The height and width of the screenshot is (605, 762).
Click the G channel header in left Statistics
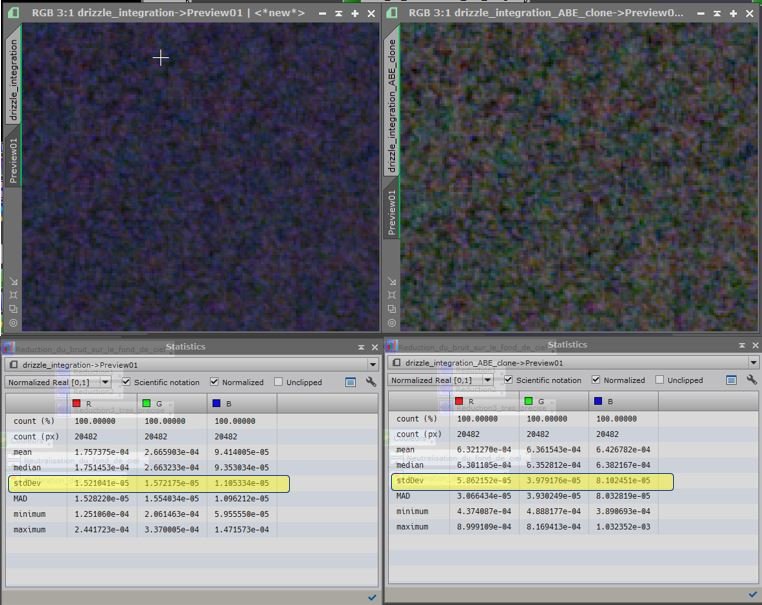coord(172,403)
